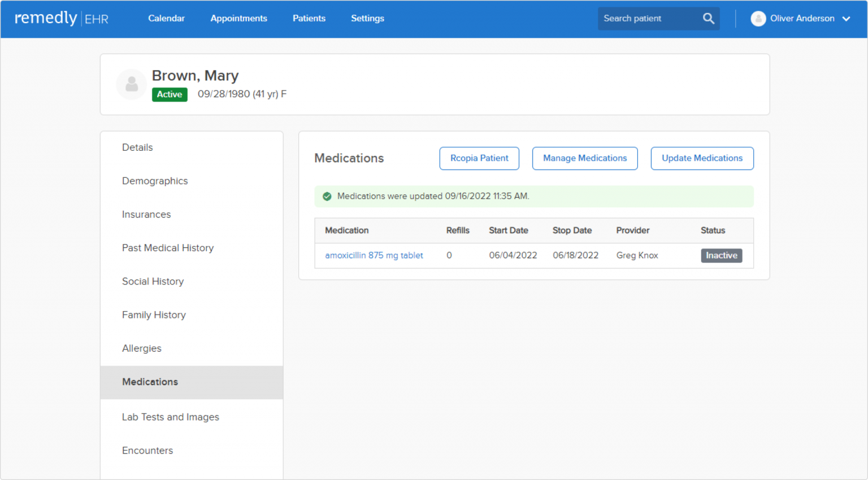Click the Rcopia Patient button
Viewport: 868px width, 480px height.
pyautogui.click(x=479, y=158)
